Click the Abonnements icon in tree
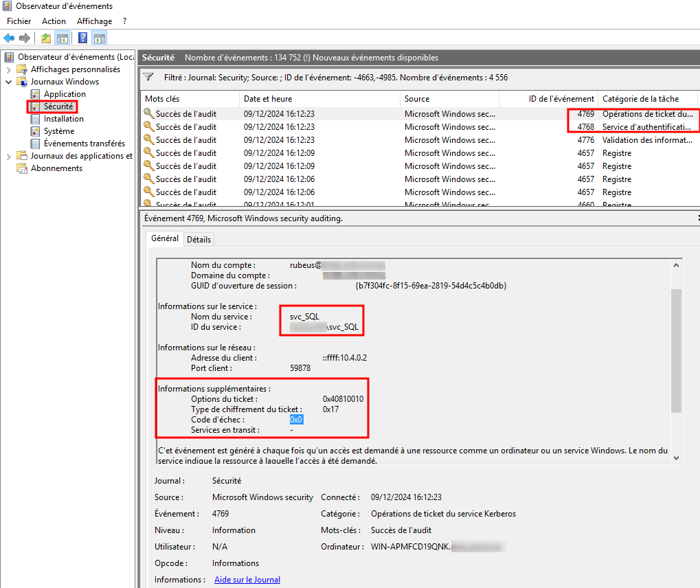The height and width of the screenshot is (588, 700). pyautogui.click(x=22, y=168)
